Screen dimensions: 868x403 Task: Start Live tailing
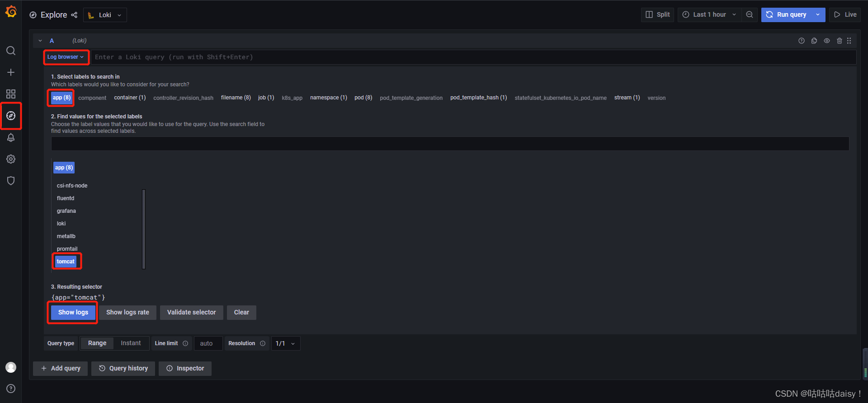tap(845, 14)
